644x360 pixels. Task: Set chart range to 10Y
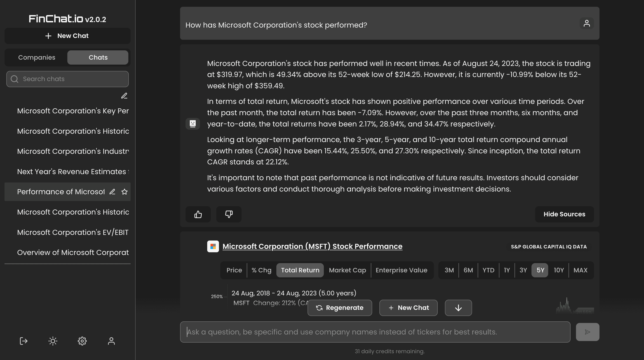[x=559, y=270]
